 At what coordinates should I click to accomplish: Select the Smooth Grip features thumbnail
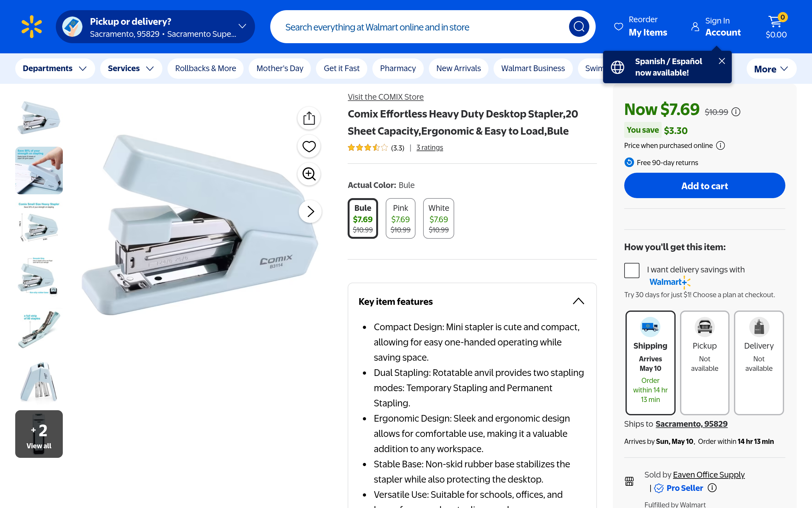39,276
